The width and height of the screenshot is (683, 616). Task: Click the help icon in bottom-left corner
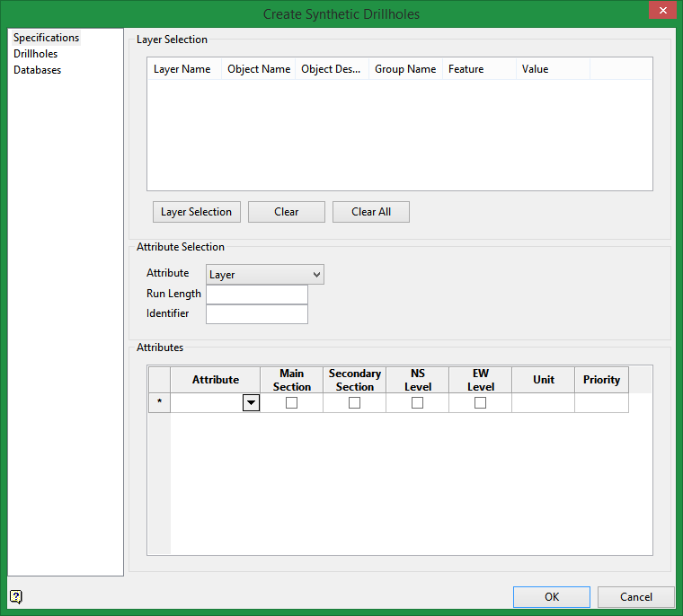point(16,596)
